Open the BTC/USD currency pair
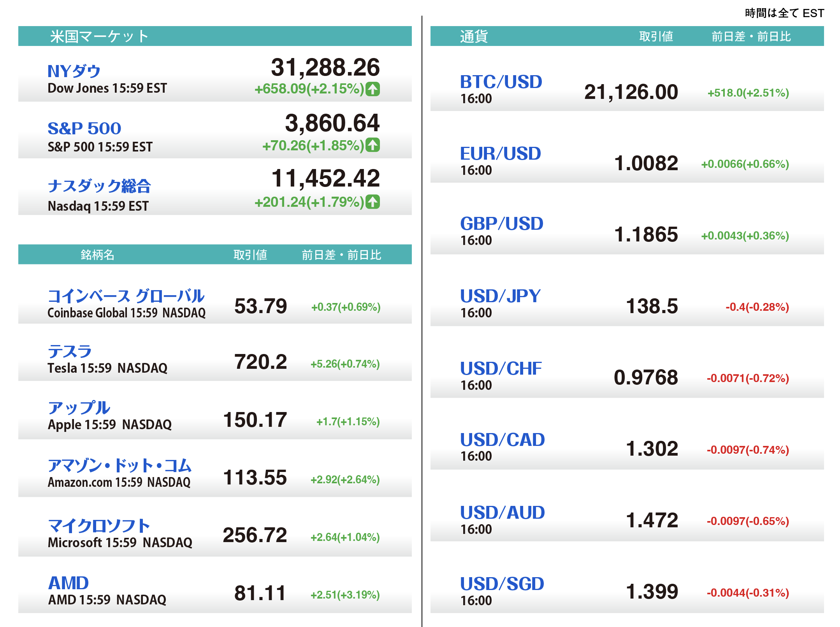Viewport: 840px width, 627px height. tap(501, 82)
